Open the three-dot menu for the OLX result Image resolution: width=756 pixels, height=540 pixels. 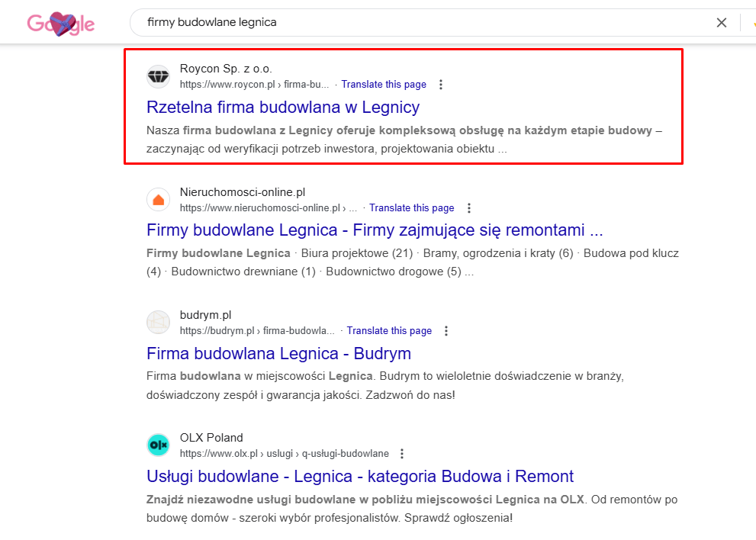coord(401,453)
